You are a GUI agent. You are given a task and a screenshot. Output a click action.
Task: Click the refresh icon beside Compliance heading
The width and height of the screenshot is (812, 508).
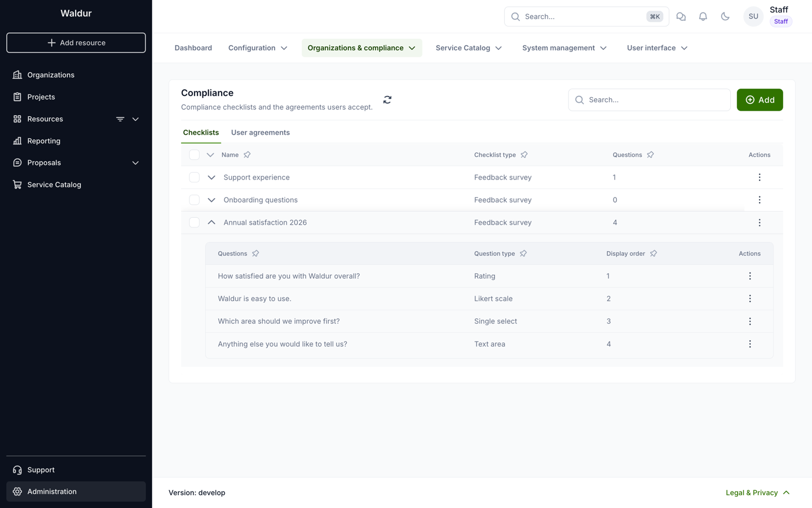387,100
